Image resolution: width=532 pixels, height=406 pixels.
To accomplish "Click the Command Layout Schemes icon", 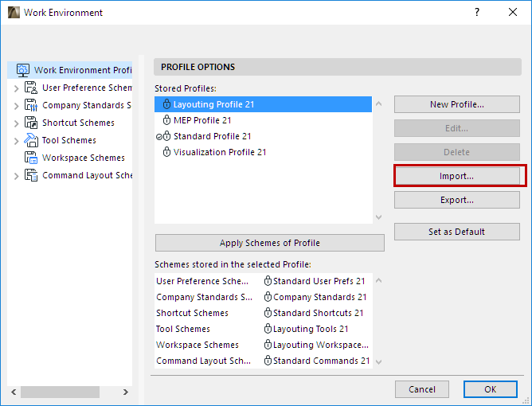I will tap(31, 175).
